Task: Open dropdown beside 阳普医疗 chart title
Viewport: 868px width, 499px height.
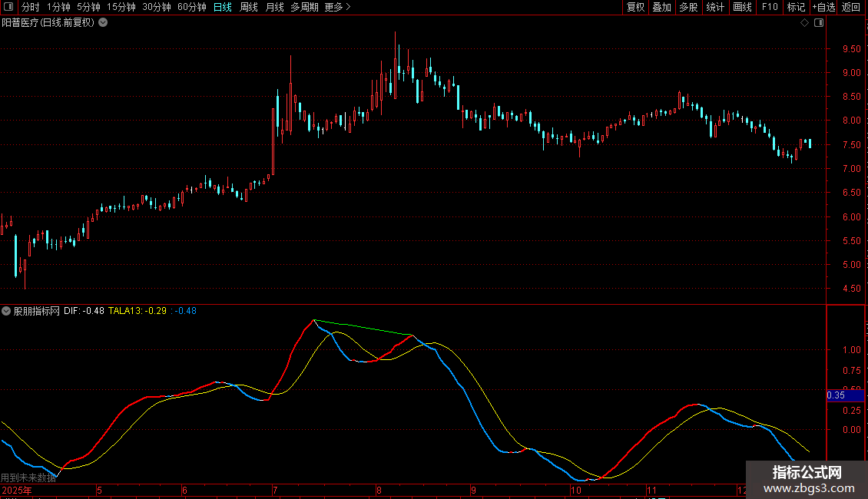Action: pyautogui.click(x=103, y=23)
